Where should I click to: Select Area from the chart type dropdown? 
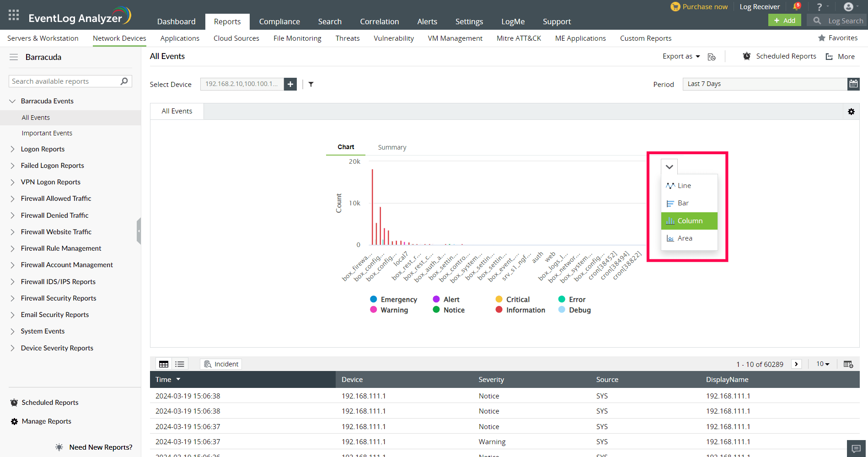(x=685, y=238)
